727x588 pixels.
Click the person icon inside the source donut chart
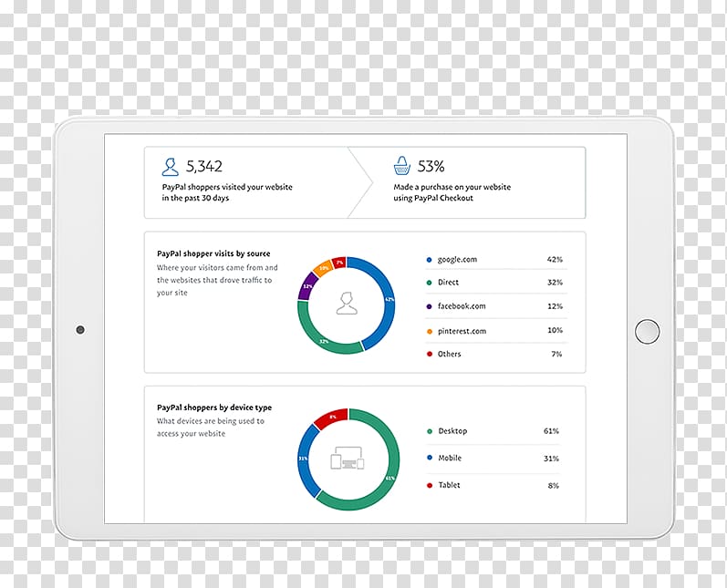click(347, 304)
